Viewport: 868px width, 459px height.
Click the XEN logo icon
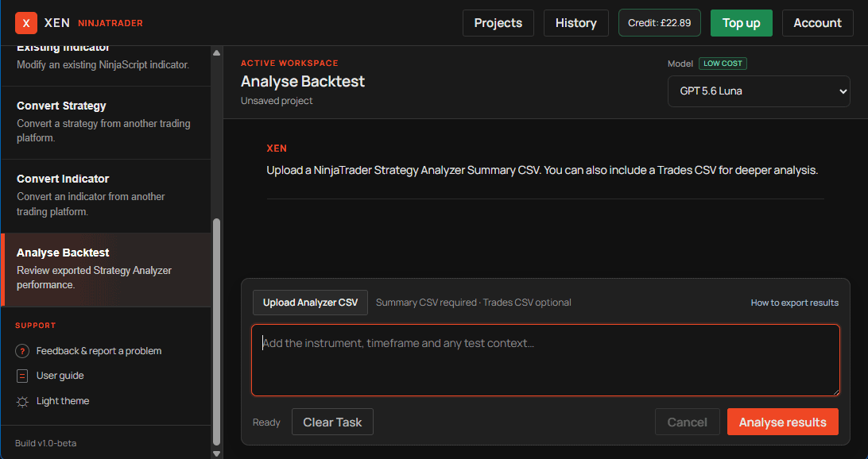pyautogui.click(x=26, y=23)
